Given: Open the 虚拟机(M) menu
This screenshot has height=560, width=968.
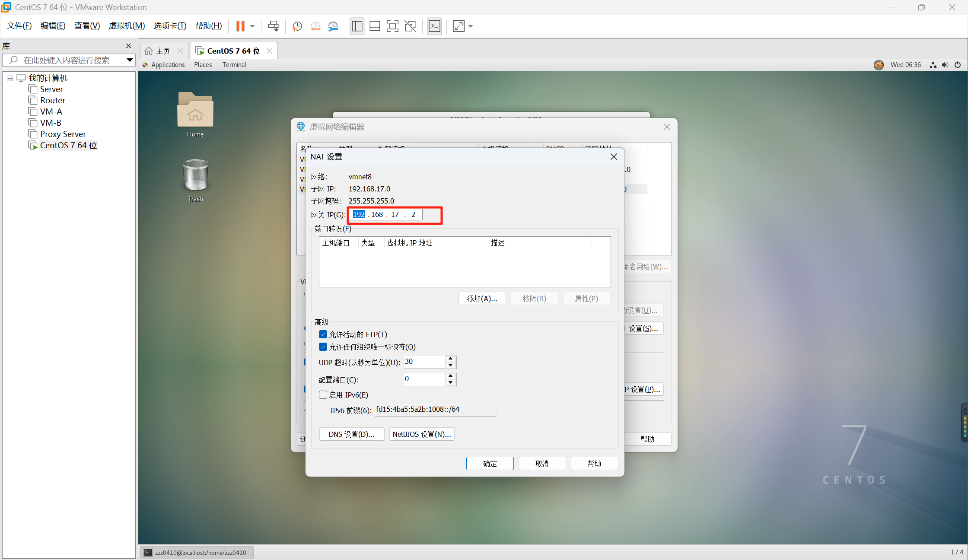Looking at the screenshot, I should coord(126,25).
